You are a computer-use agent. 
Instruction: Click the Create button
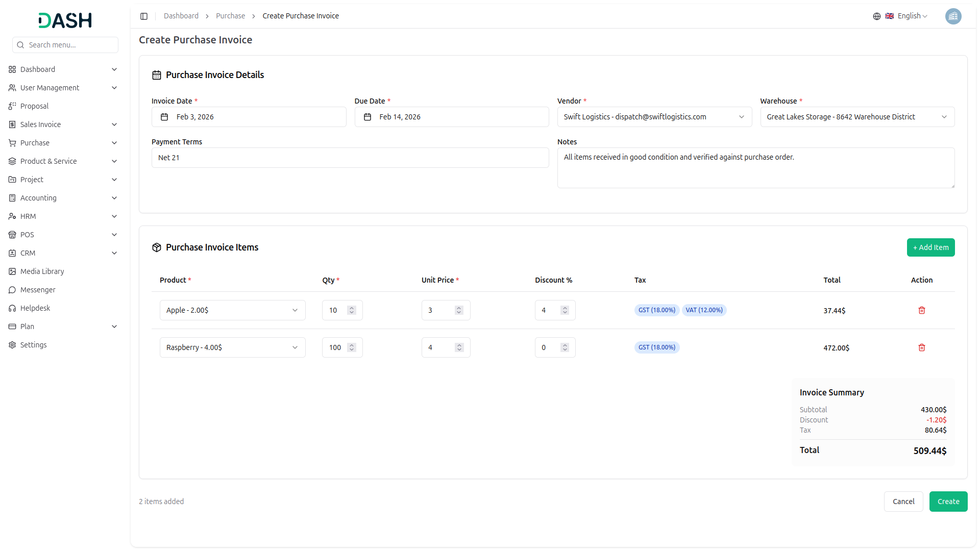click(948, 502)
